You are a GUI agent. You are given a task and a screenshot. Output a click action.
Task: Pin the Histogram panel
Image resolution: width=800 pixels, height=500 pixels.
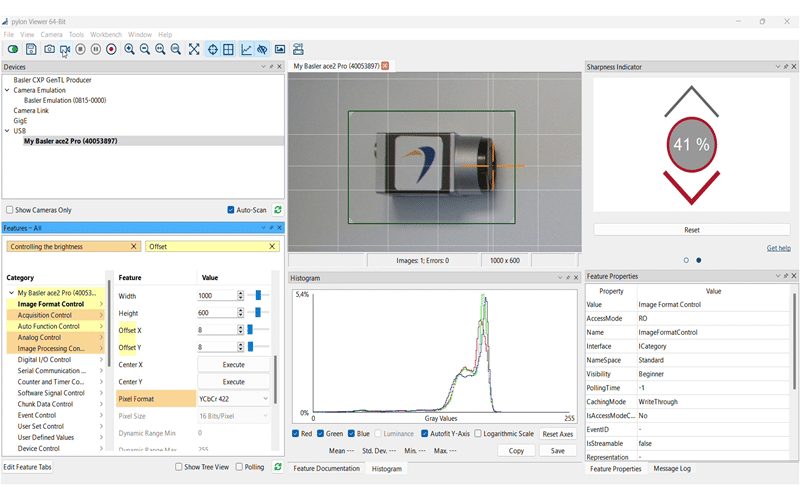[x=568, y=278]
